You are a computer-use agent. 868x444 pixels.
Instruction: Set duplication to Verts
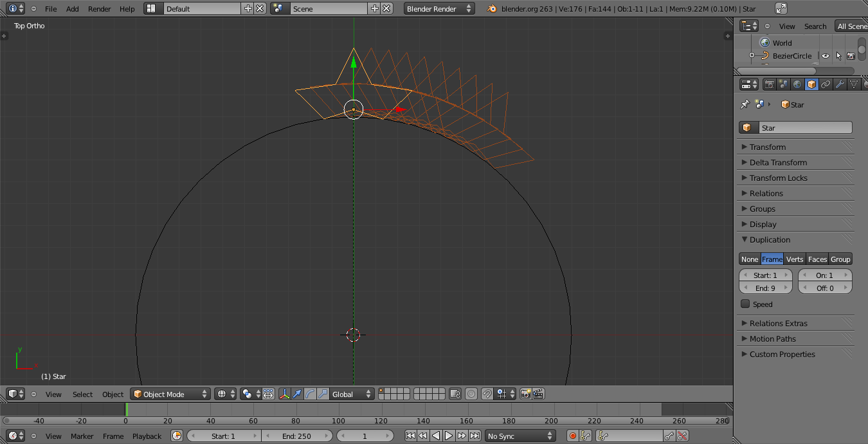coord(795,259)
